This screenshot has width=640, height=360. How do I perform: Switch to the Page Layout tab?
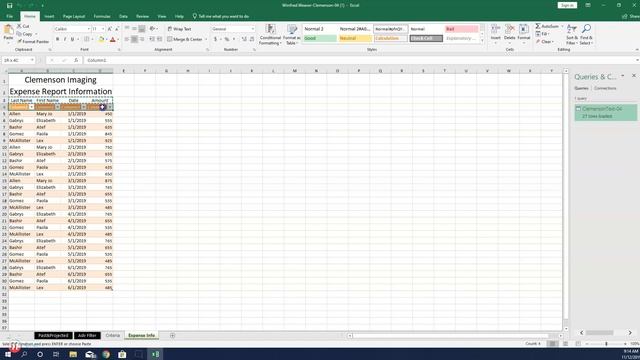point(74,16)
